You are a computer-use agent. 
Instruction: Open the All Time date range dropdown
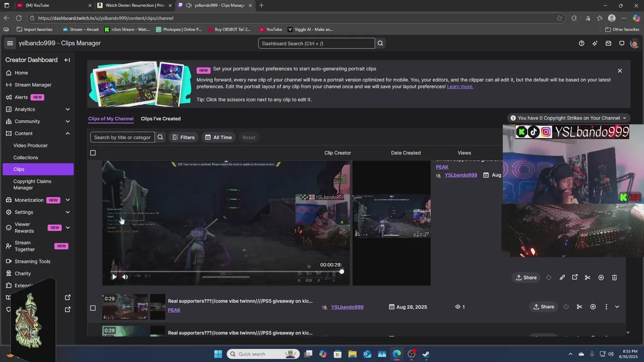pos(218,137)
